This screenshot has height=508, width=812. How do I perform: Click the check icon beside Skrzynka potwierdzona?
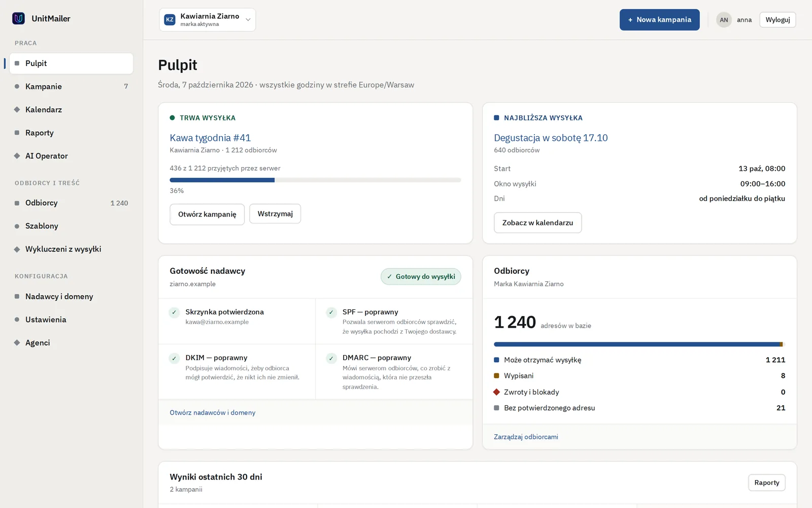174,312
